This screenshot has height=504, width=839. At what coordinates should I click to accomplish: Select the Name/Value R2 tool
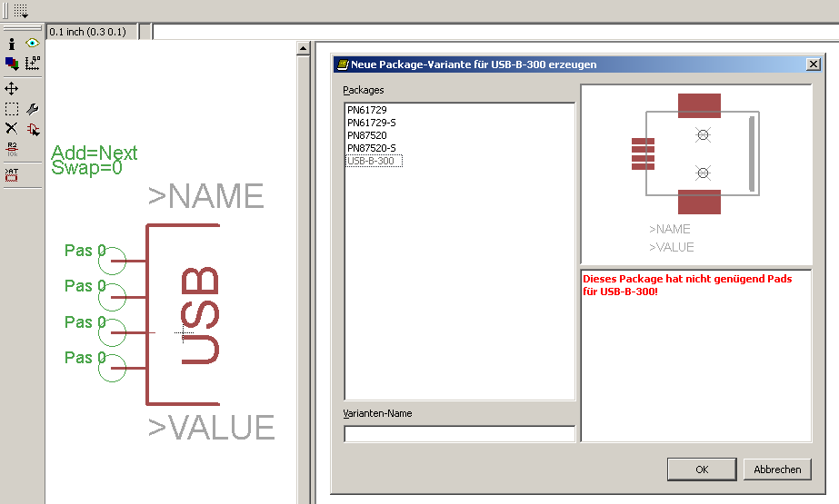(12, 149)
